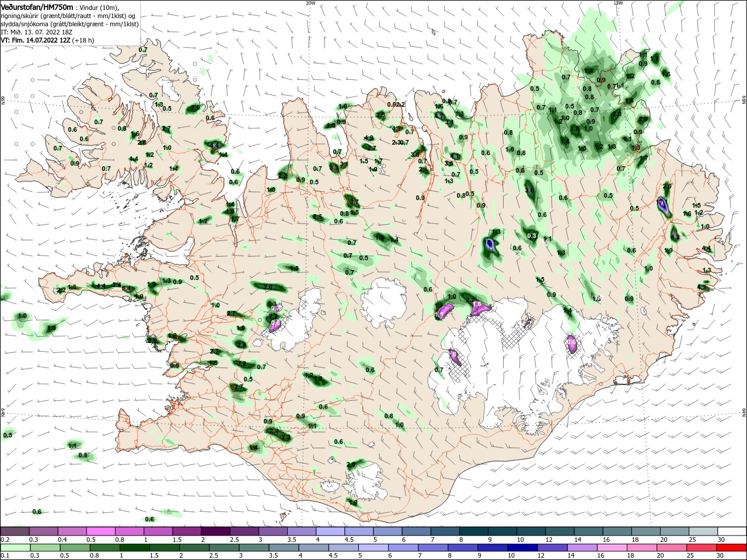Select the deep blue rain swatch labeled 10

522,548
